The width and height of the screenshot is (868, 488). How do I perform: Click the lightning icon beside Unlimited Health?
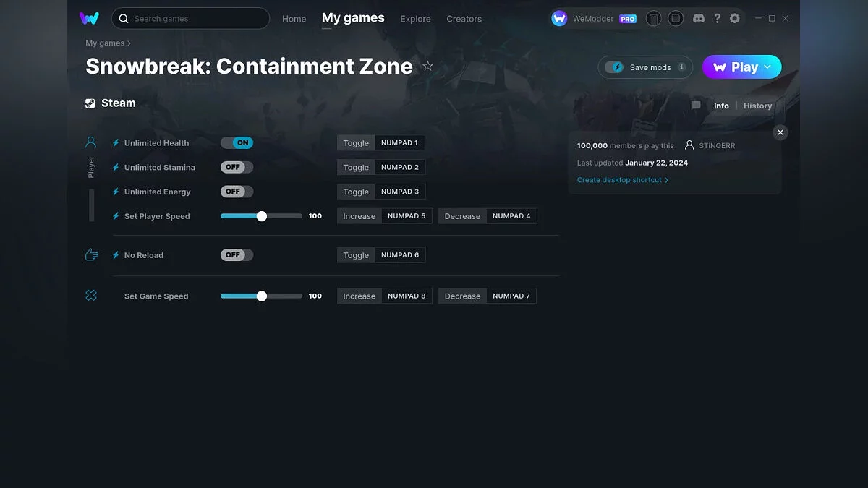pyautogui.click(x=116, y=143)
